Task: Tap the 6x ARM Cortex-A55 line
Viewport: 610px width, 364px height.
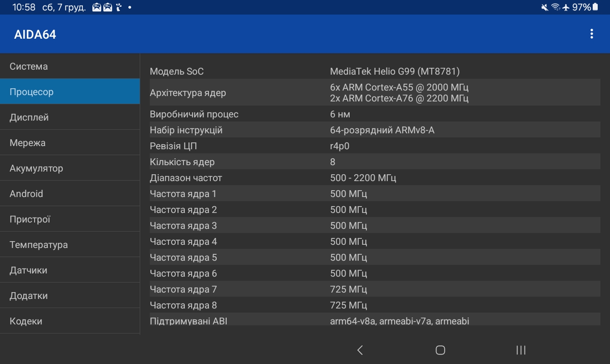Action: (x=399, y=87)
